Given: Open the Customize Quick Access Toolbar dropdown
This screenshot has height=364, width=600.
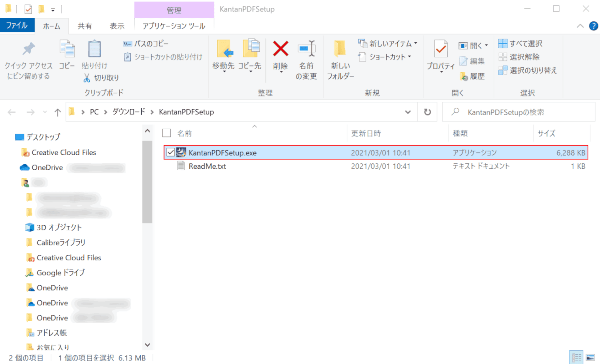Looking at the screenshot, I should (x=53, y=9).
